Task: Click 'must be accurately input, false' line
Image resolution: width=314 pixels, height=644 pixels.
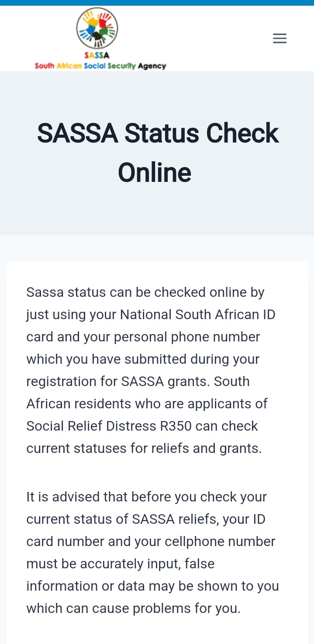Action: [120, 564]
